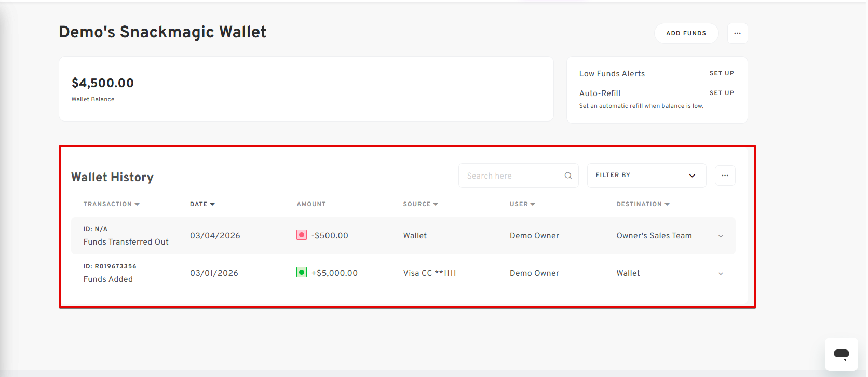Screen dimensions: 868x377
Task: Set up Low Funds Alerts
Action: coord(721,73)
